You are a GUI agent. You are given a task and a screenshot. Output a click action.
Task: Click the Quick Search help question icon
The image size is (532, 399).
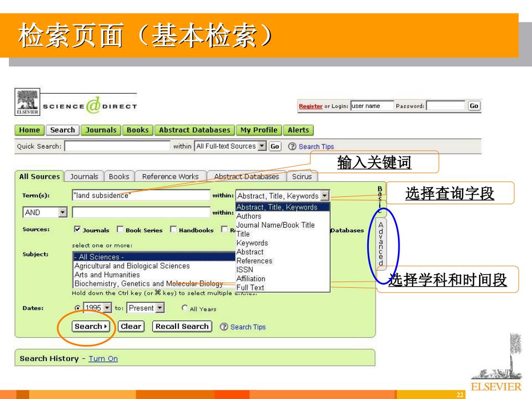[x=292, y=146]
